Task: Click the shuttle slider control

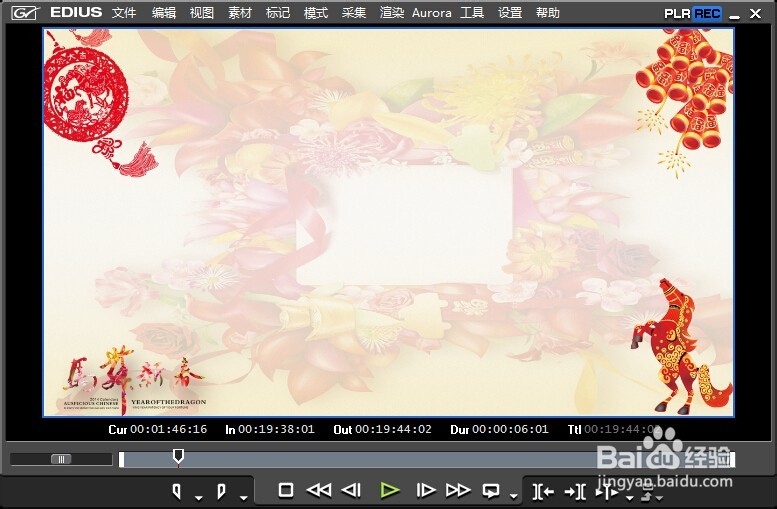Action: (61, 459)
